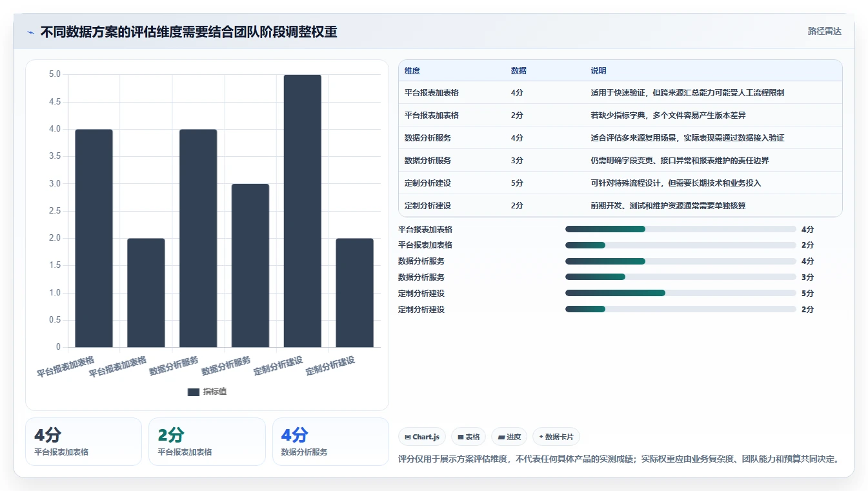Click the 2.5 y-axis label
This screenshot has height=491, width=868.
[55, 211]
